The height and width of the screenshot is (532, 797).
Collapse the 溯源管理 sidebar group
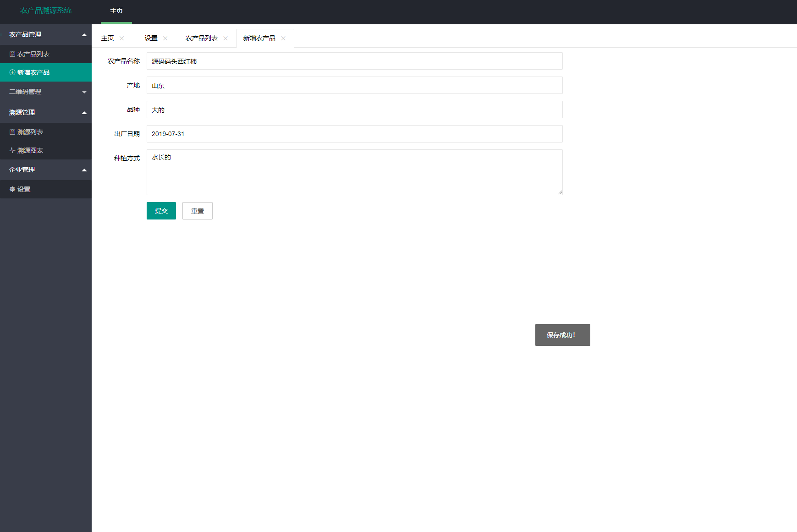click(x=46, y=113)
